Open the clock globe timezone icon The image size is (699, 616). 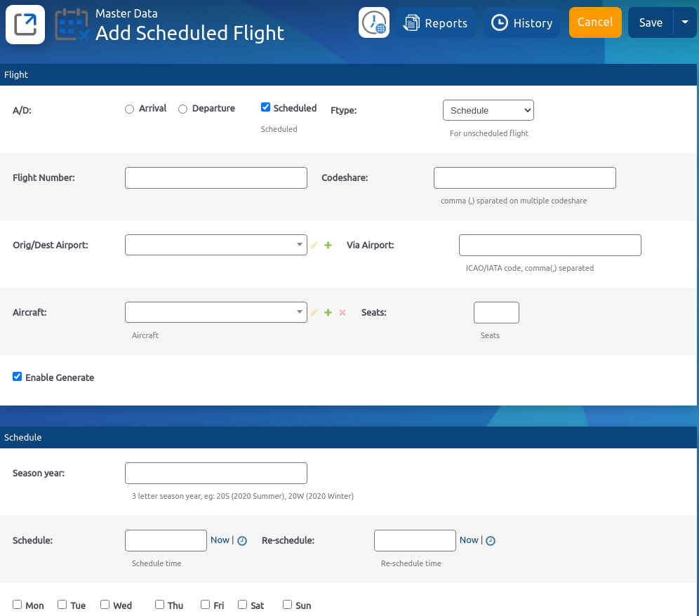[x=374, y=23]
